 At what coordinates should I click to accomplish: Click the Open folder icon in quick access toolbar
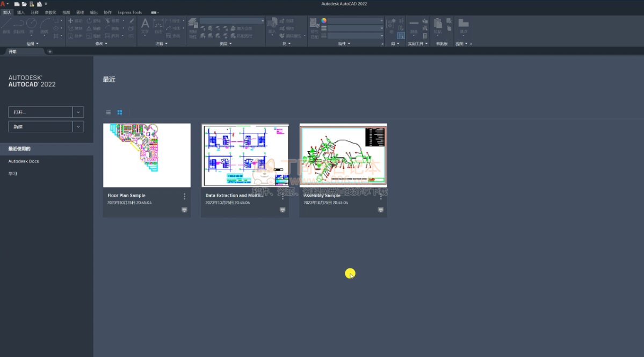(24, 4)
